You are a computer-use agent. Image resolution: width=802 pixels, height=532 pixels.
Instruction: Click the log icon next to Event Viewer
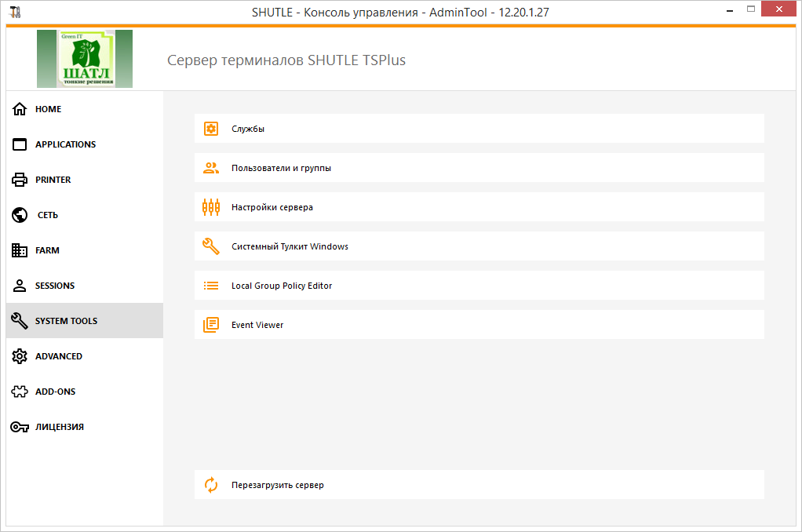tap(210, 324)
